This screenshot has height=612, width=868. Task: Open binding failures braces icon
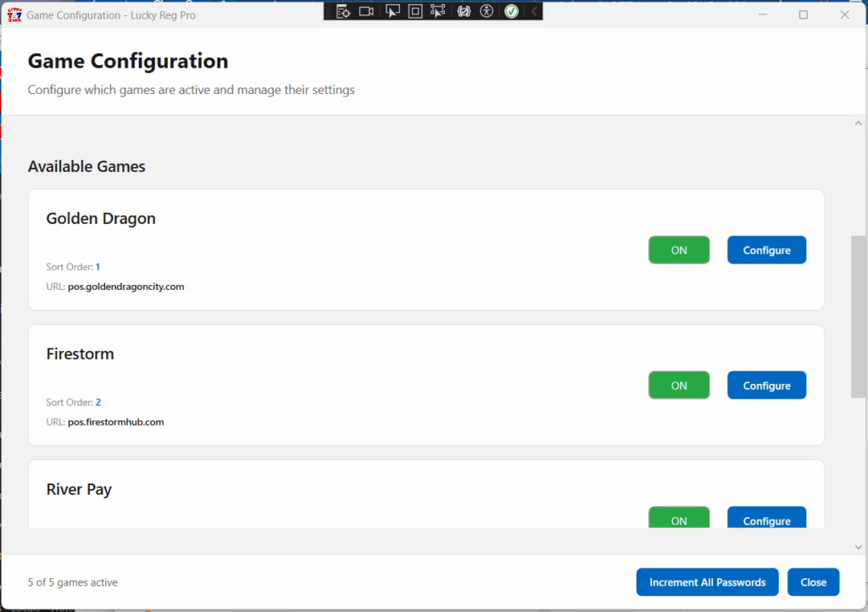[x=464, y=11]
